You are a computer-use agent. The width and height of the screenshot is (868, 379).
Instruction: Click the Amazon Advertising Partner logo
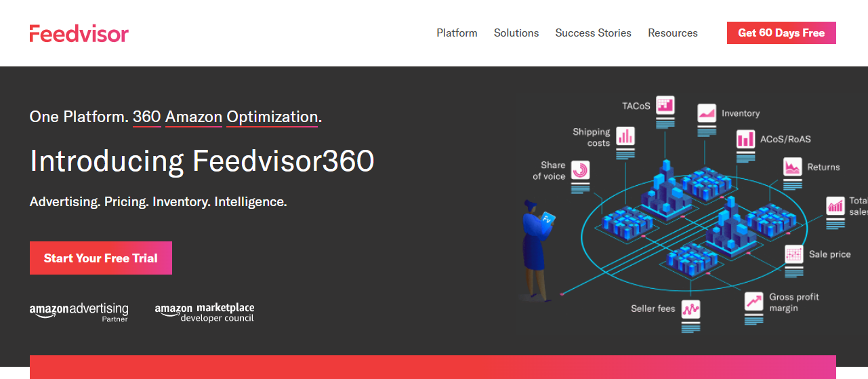pyautogui.click(x=79, y=312)
